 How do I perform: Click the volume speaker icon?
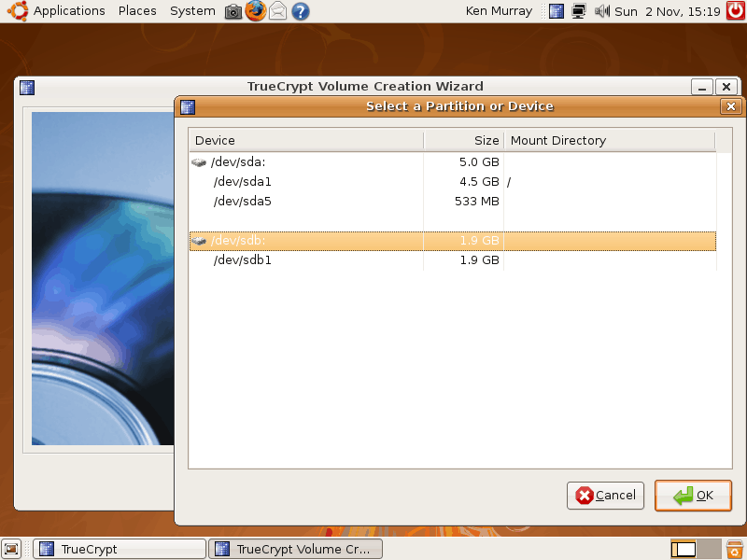(601, 11)
